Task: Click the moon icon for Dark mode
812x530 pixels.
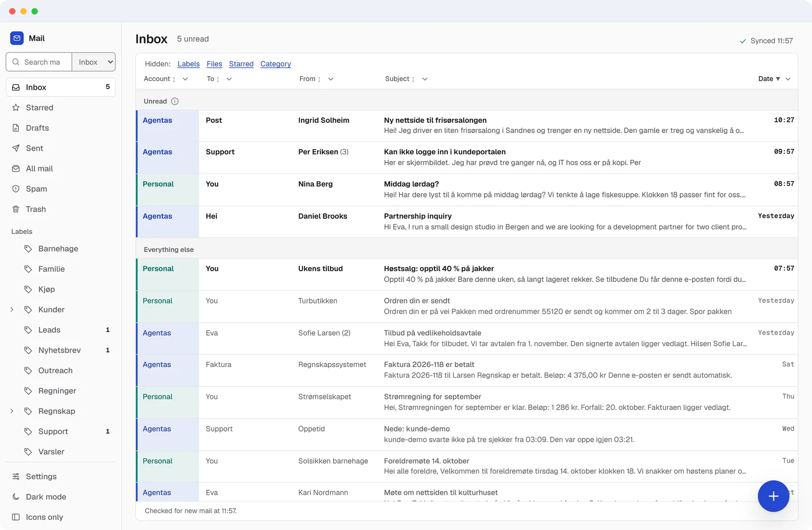Action: click(16, 497)
